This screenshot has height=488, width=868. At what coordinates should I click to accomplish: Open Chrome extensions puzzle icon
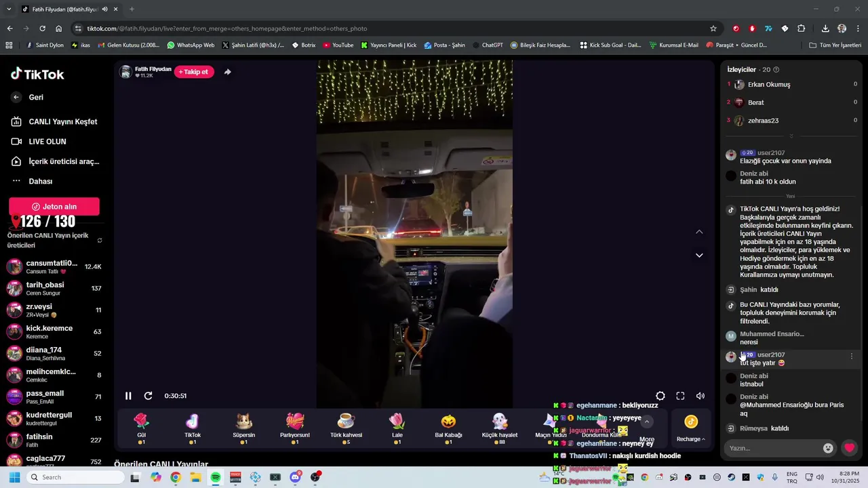pos(802,28)
